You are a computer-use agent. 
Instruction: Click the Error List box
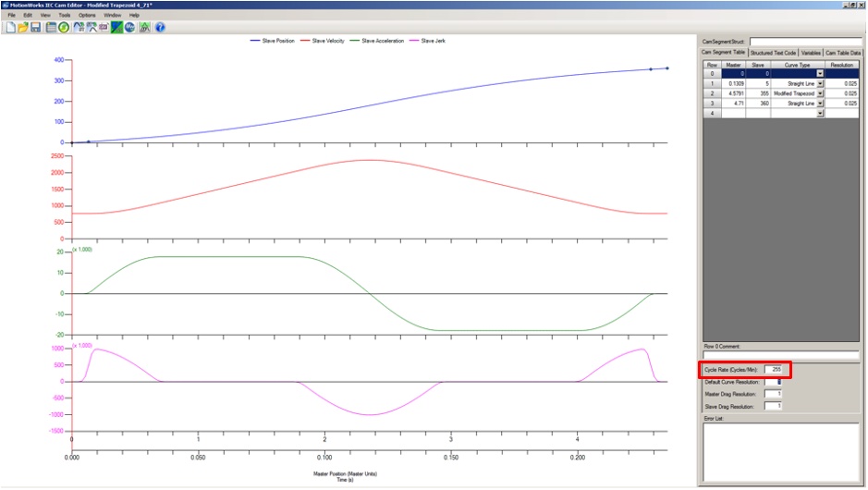click(780, 452)
